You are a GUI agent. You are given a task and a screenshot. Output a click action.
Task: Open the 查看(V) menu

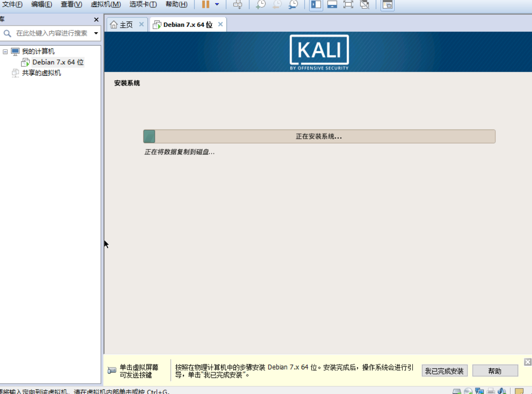[71, 4]
